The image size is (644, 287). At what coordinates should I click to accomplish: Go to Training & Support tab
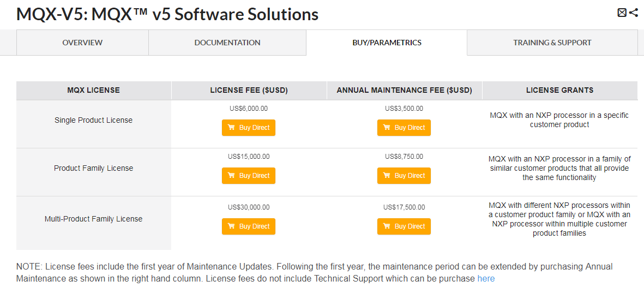(x=552, y=43)
